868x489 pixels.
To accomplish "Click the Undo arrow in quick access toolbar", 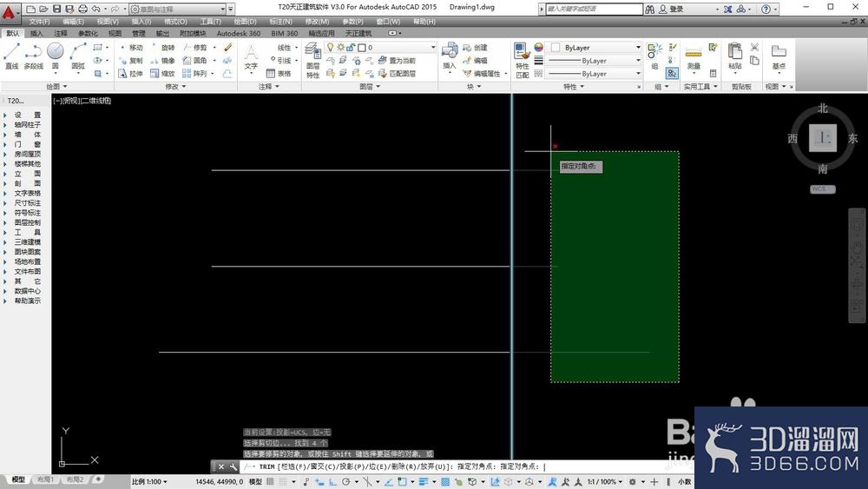I will (96, 9).
